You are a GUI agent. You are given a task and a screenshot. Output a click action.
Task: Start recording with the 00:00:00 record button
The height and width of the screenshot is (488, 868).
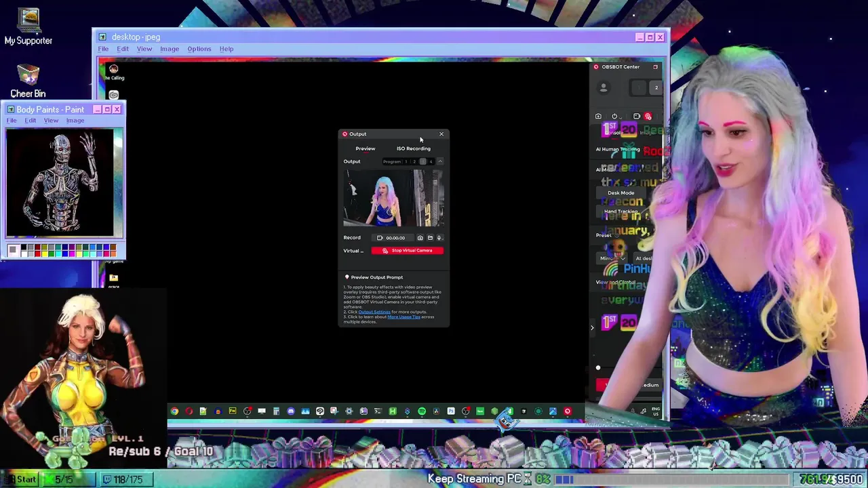[392, 238]
